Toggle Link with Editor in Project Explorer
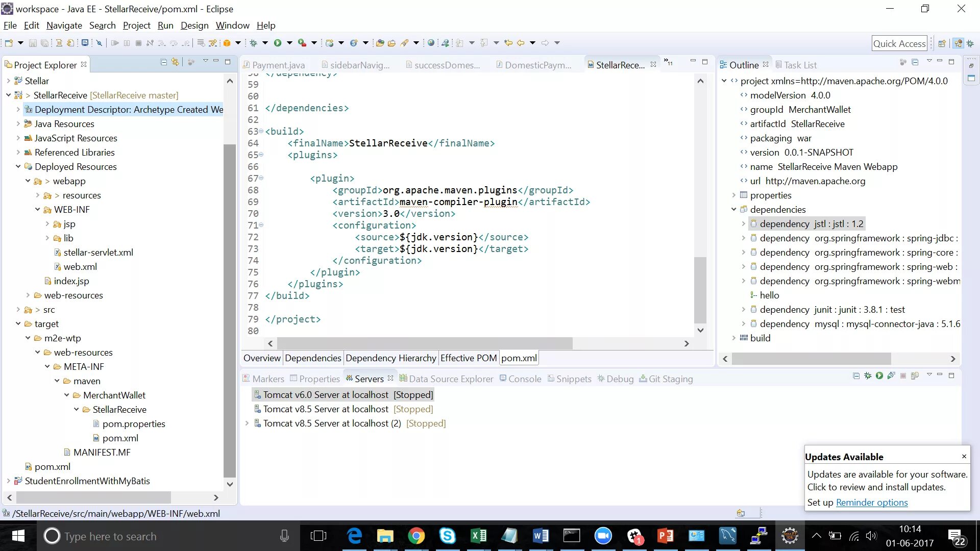This screenshot has width=980, height=551. tap(175, 62)
